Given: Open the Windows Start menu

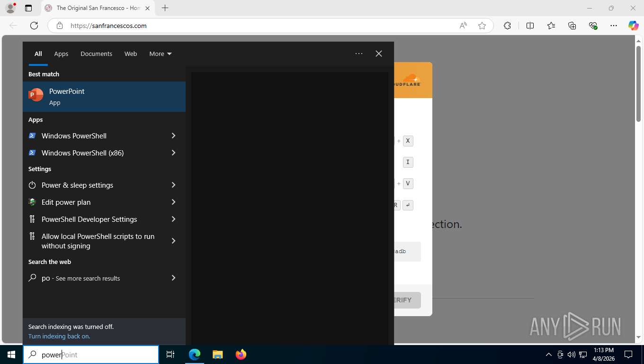Looking at the screenshot, I should coord(11,354).
